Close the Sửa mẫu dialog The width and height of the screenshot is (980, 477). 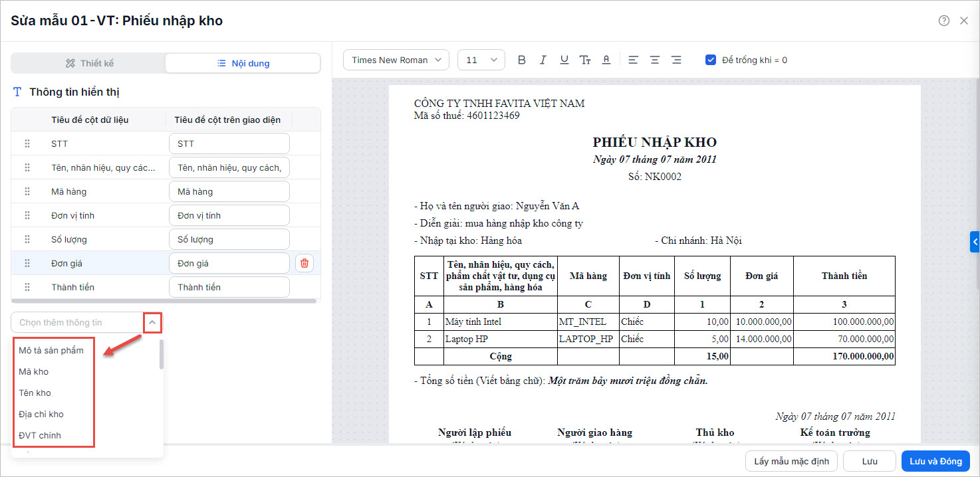964,21
